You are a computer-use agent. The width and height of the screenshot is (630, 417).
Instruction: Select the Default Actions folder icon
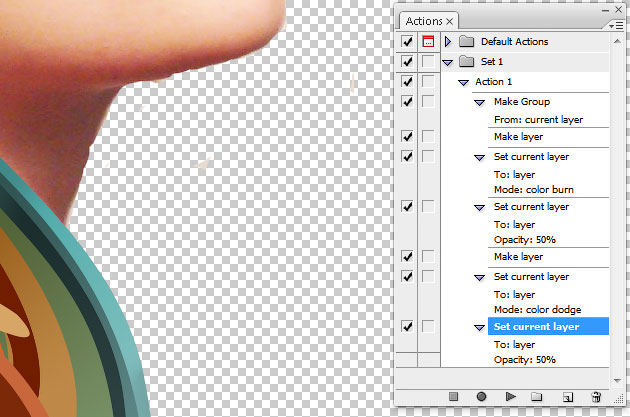pyautogui.click(x=466, y=41)
